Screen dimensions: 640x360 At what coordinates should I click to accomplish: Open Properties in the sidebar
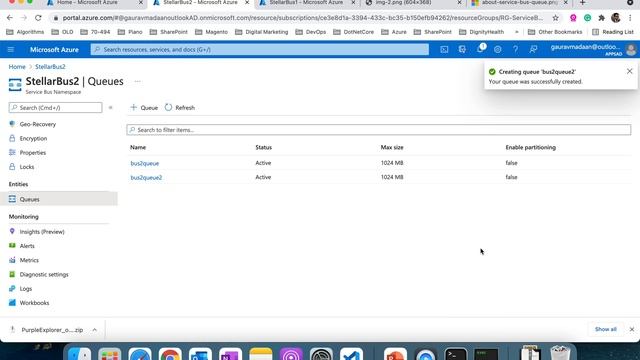point(33,153)
